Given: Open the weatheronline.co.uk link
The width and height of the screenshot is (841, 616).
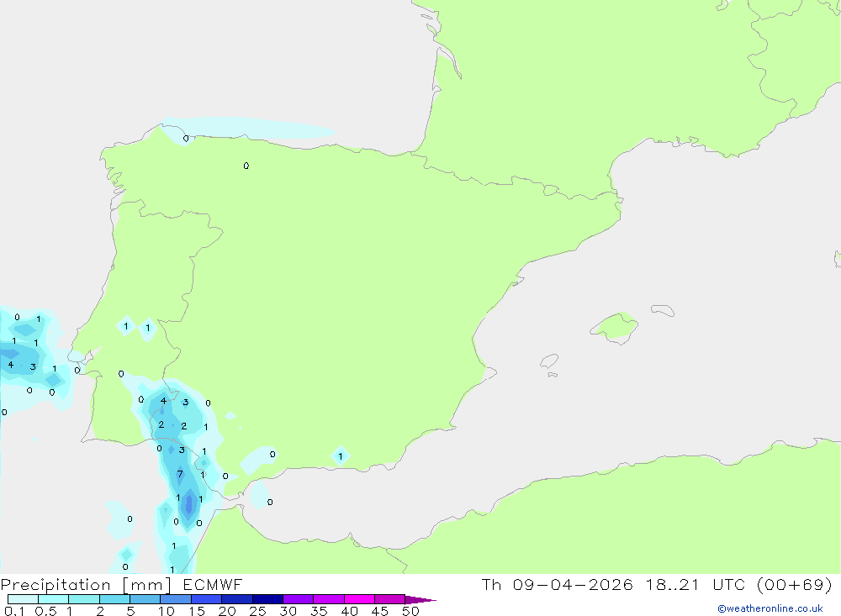Looking at the screenshot, I should 770,608.
